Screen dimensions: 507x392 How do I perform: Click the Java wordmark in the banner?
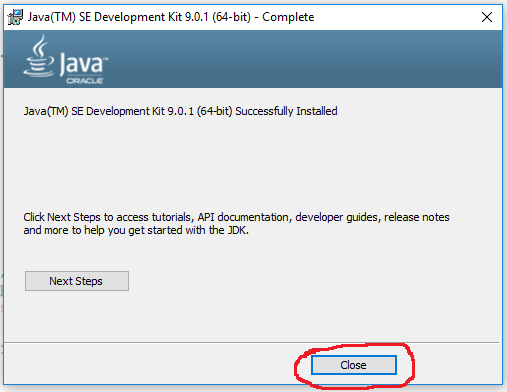[81, 63]
